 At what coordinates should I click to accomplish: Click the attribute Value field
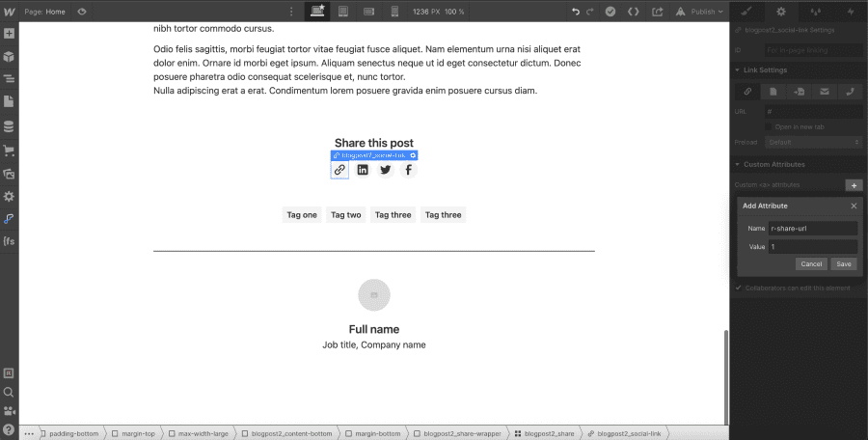pos(813,247)
